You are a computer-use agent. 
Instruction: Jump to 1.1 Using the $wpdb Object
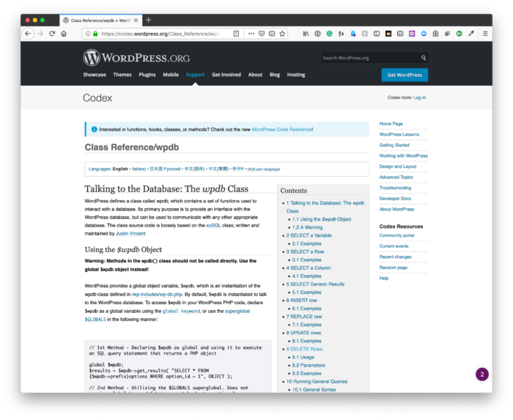tap(322, 219)
